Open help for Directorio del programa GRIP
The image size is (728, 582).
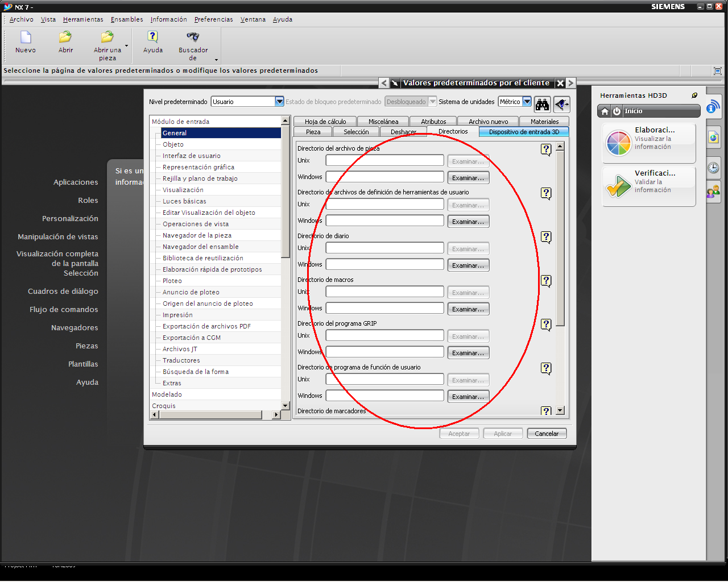tap(546, 325)
